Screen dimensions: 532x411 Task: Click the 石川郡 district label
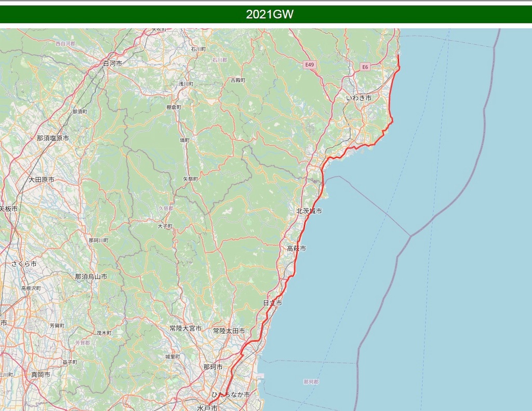tap(220, 60)
